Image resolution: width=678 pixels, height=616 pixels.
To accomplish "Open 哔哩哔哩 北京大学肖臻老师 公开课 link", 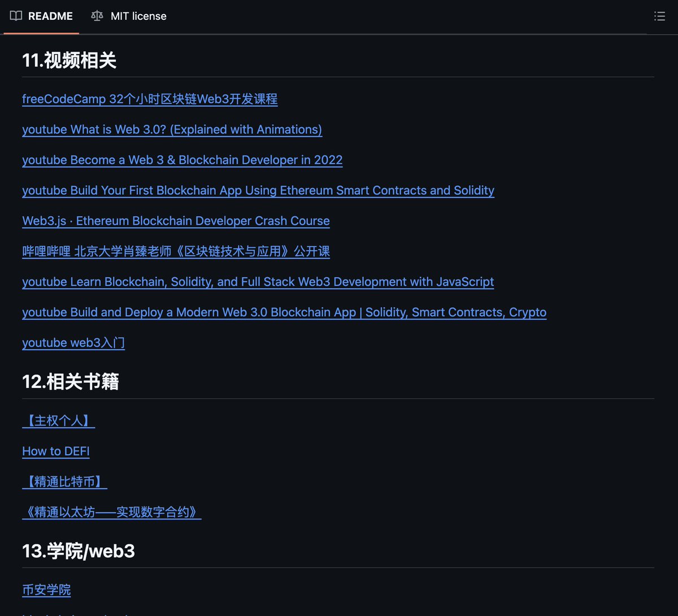I will point(176,251).
